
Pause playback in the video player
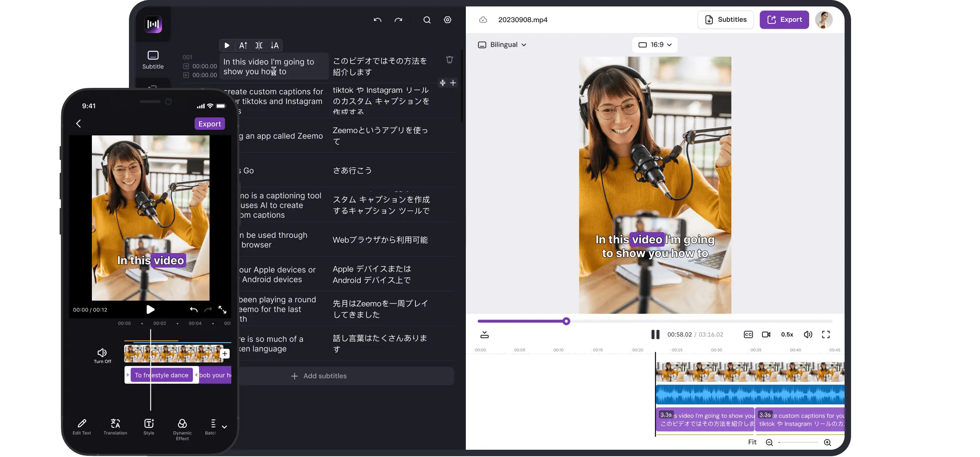click(655, 334)
